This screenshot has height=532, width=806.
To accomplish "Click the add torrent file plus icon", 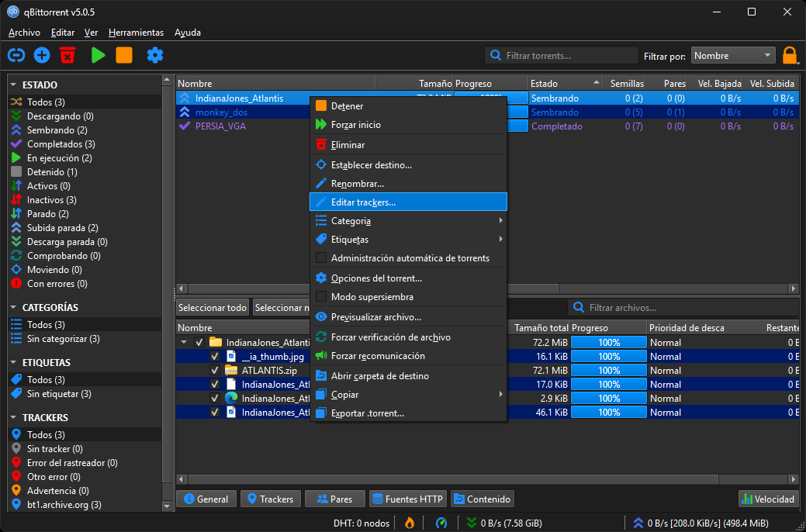I will click(x=42, y=55).
